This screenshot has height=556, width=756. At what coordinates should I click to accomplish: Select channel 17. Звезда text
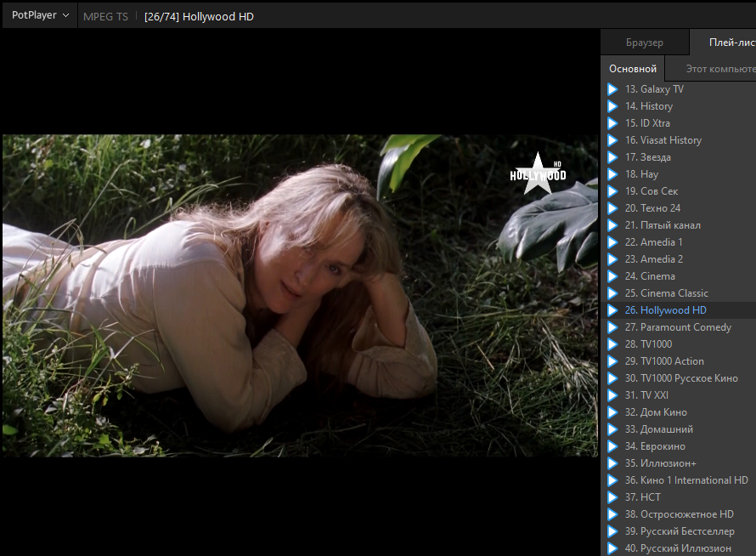click(648, 157)
